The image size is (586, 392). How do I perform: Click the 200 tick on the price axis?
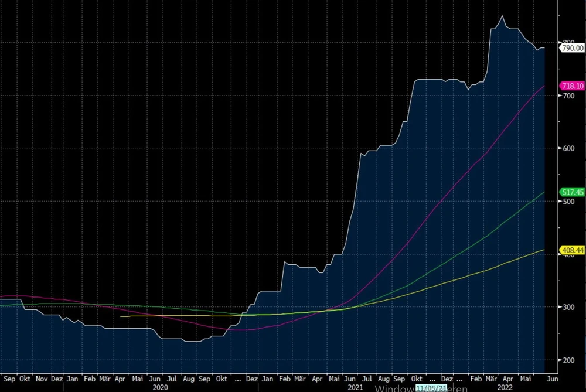click(x=567, y=360)
